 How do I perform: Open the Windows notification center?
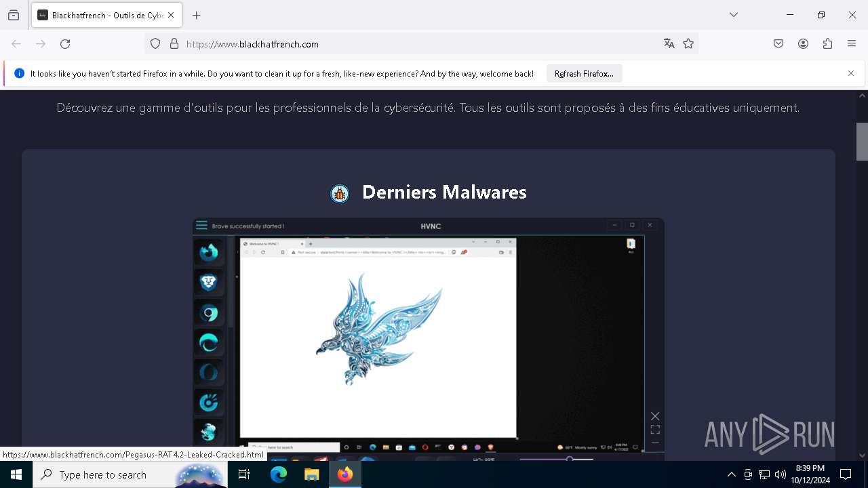(x=846, y=474)
